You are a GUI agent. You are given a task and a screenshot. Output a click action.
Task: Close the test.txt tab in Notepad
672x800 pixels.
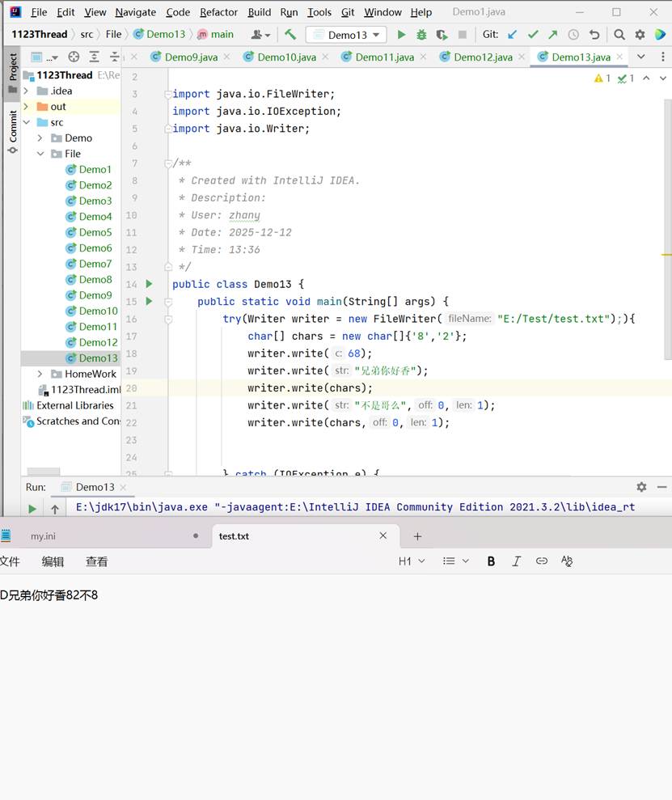click(x=383, y=535)
